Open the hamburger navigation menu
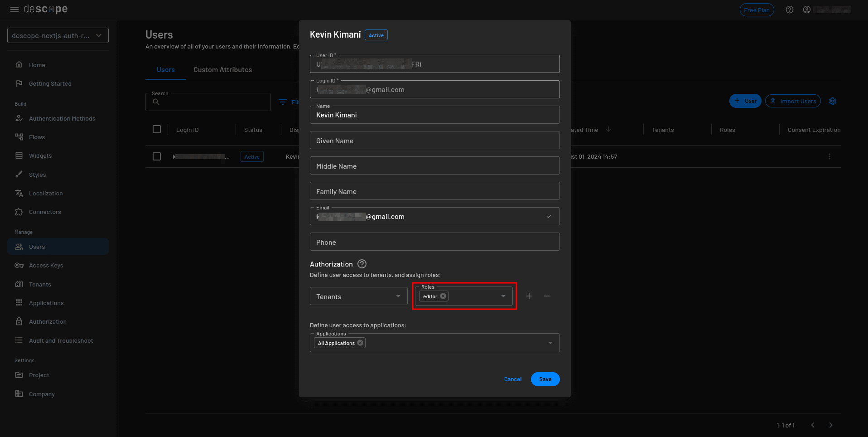The width and height of the screenshot is (868, 437). click(14, 9)
